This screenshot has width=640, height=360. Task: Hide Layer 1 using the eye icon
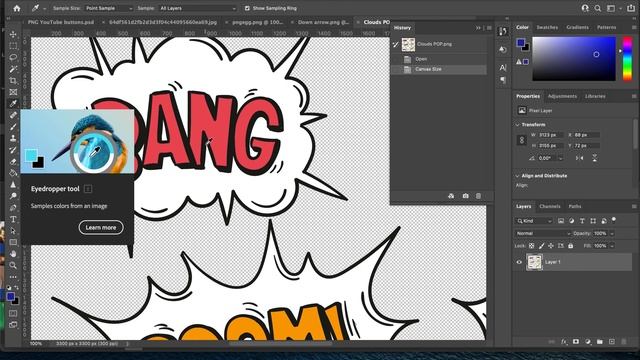[519, 262]
